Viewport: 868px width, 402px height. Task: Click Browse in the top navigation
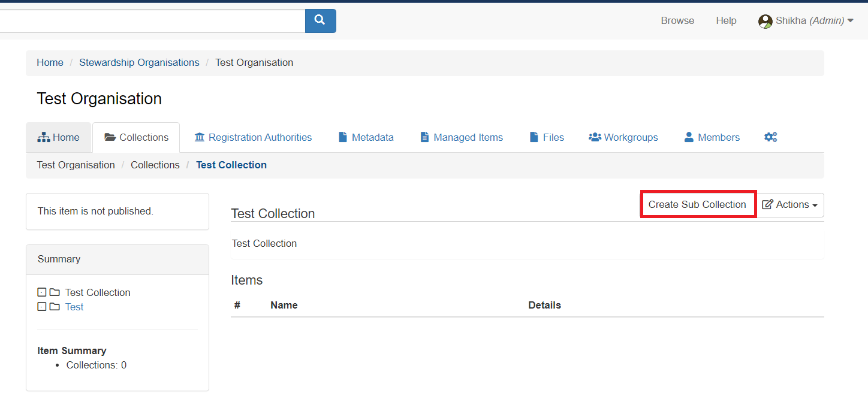click(x=677, y=21)
